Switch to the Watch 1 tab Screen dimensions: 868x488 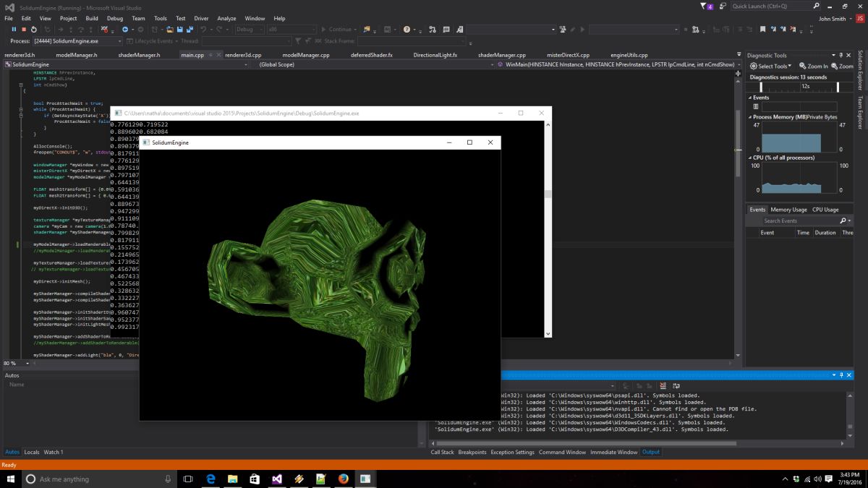click(x=54, y=452)
